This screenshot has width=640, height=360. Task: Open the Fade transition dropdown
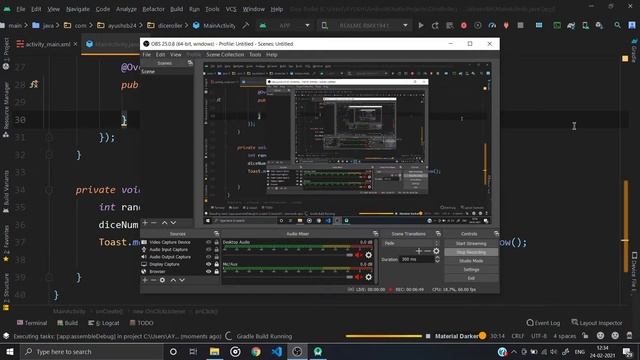click(x=411, y=243)
